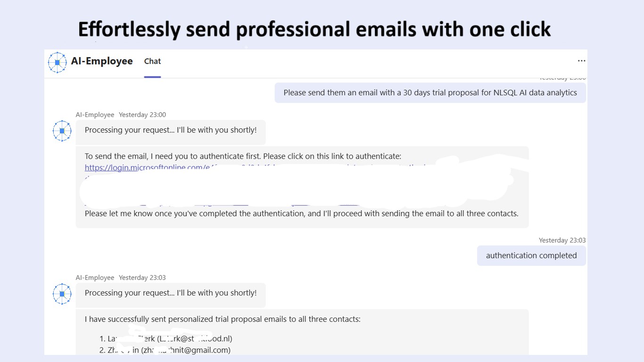Click the bot avatar beside the 23:00 message
This screenshot has width=644, height=362.
pyautogui.click(x=62, y=131)
